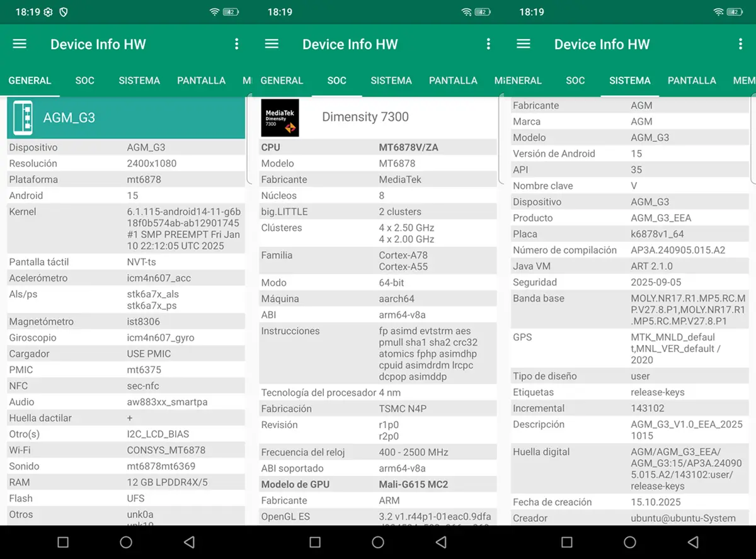The width and height of the screenshot is (756, 559).
Task: Open the hamburger menu on the SISTEMA screen
Action: (x=524, y=44)
